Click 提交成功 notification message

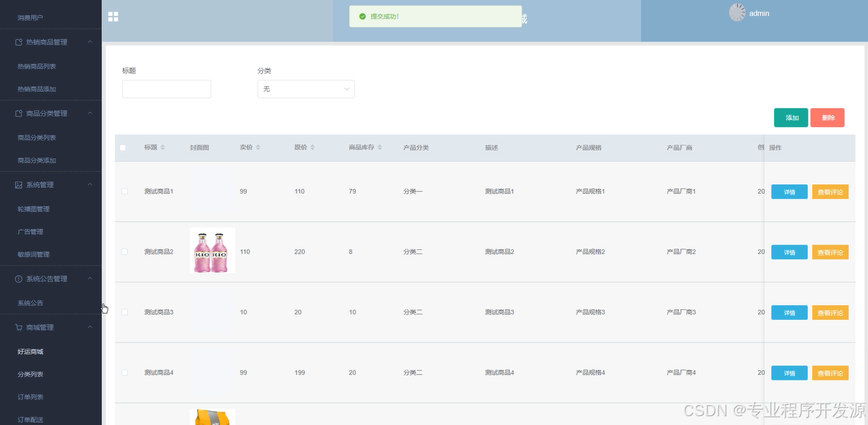point(384,16)
